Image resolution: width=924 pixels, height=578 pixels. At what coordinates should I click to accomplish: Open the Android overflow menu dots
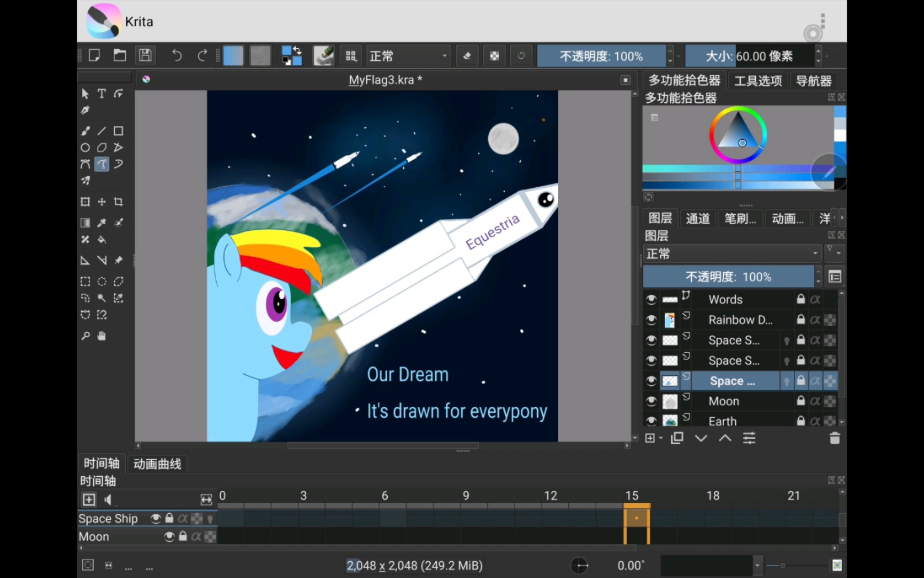click(823, 21)
